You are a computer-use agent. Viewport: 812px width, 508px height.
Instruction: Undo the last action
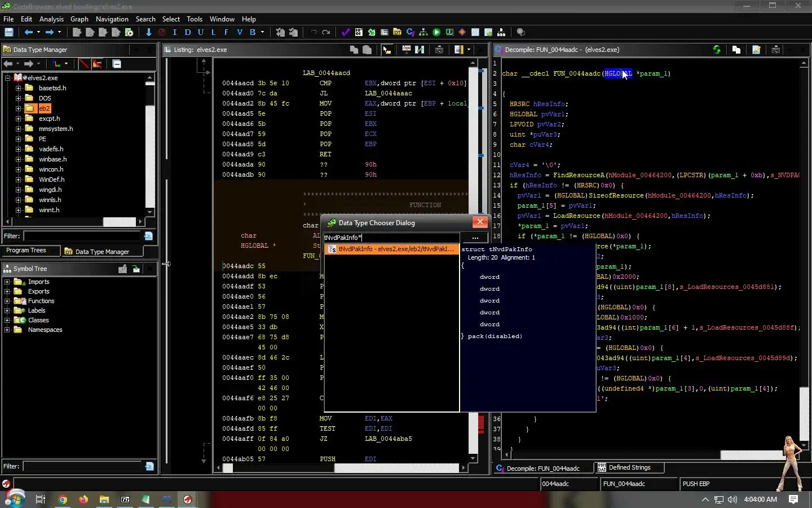(x=313, y=32)
